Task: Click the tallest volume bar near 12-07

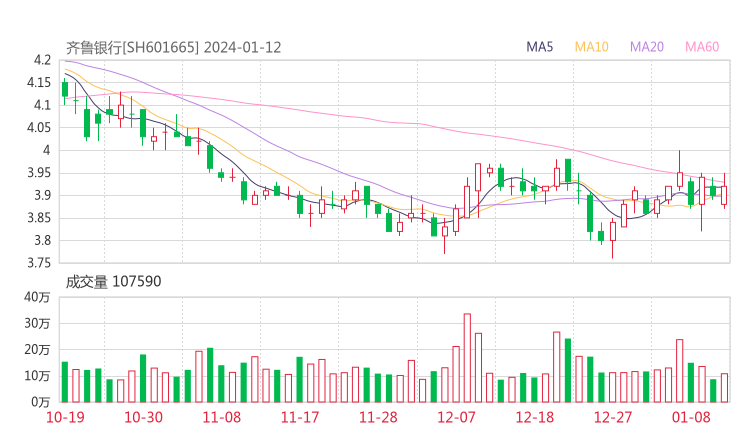Action: tap(467, 358)
